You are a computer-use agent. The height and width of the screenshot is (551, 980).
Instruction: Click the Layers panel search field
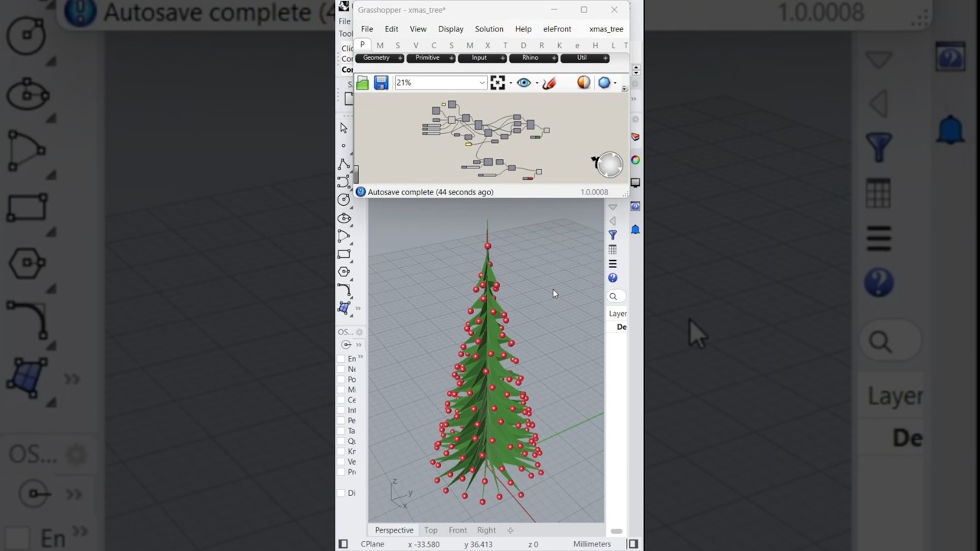click(618, 296)
